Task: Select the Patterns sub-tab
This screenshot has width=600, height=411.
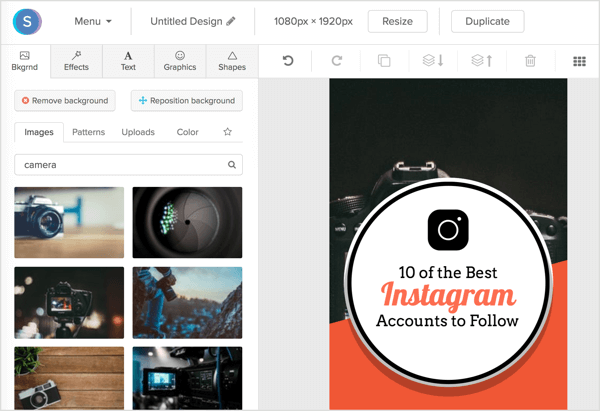Action: point(88,132)
